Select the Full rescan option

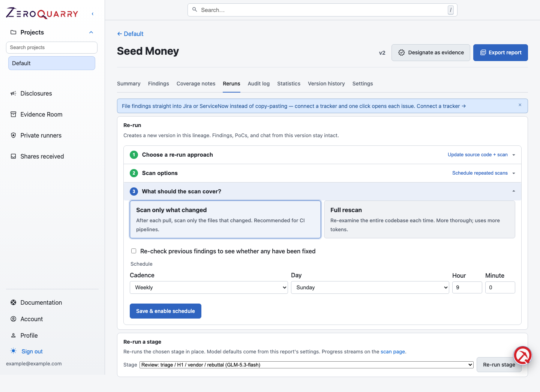(420, 220)
